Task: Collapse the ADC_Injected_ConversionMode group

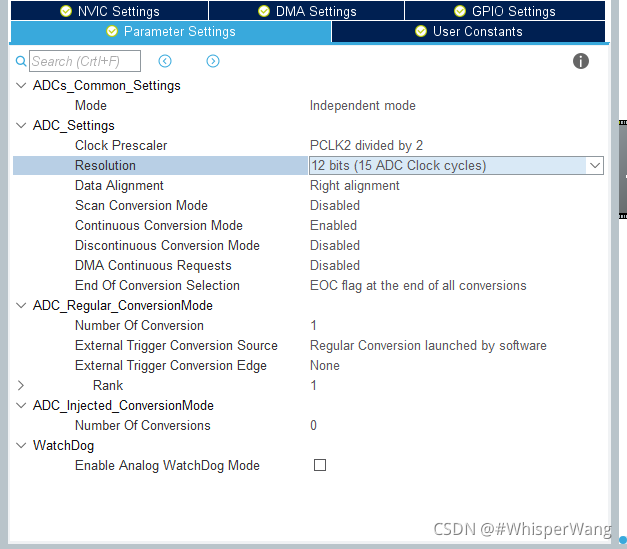Action: tap(21, 405)
